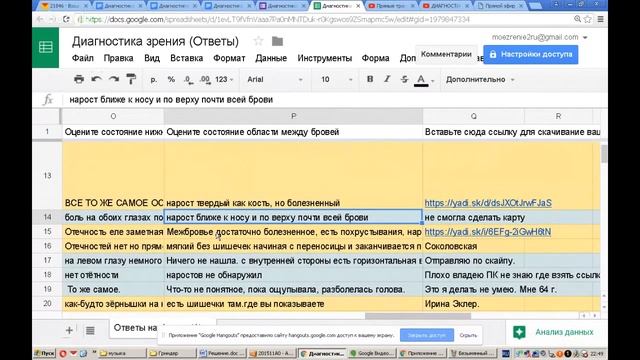
Task: Redo the last action
Action: [x=114, y=79]
